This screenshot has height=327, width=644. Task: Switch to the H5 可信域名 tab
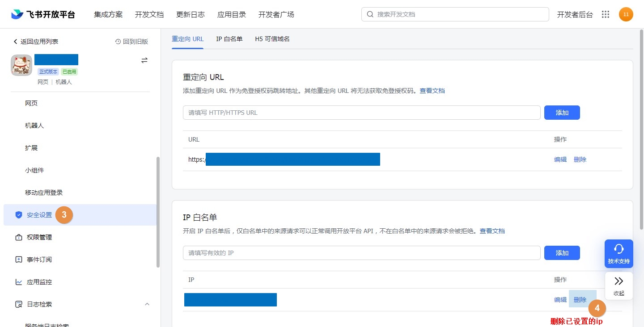(272, 39)
